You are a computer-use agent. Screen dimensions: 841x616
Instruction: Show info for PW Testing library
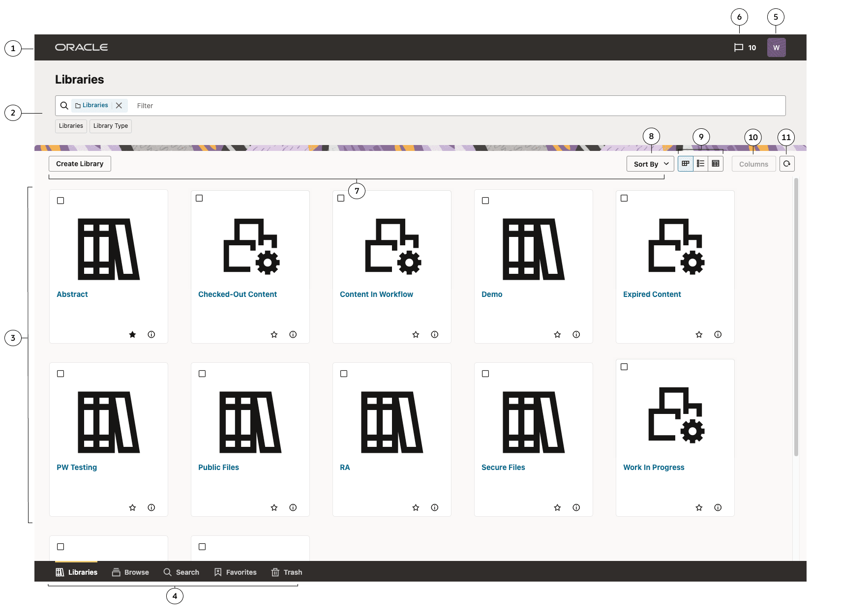click(151, 507)
